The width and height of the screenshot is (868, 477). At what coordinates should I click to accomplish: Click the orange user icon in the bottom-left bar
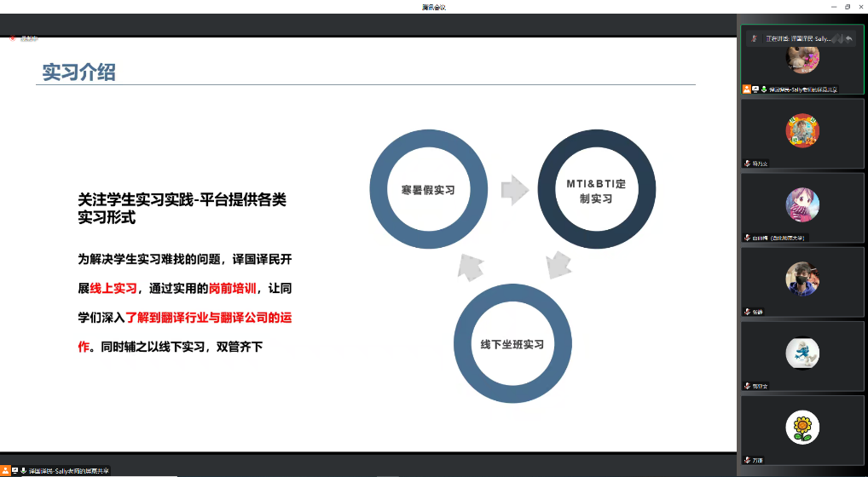[5, 470]
